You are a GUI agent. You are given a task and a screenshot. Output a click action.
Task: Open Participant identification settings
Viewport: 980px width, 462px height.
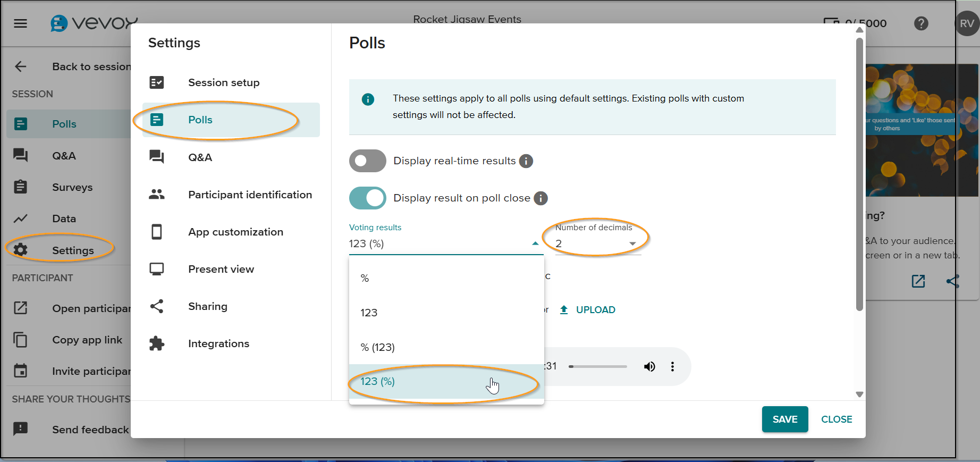point(250,195)
